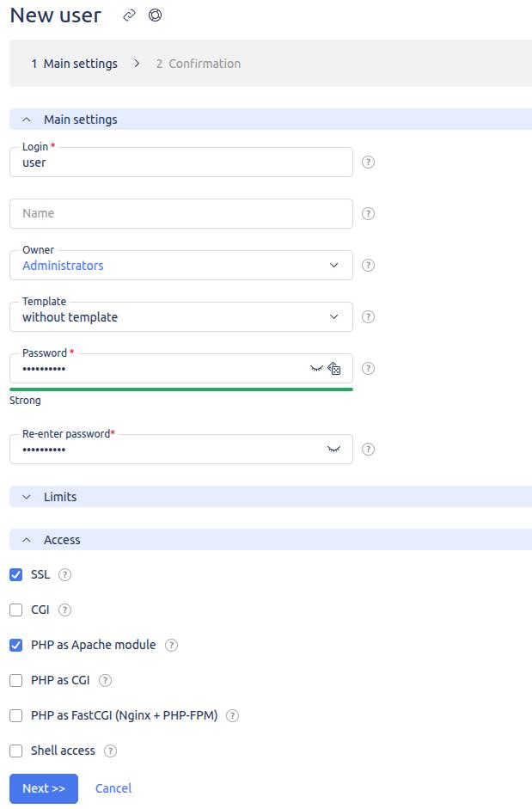Generate random password with dice icon
Image resolution: width=532 pixels, height=809 pixels.
point(333,368)
